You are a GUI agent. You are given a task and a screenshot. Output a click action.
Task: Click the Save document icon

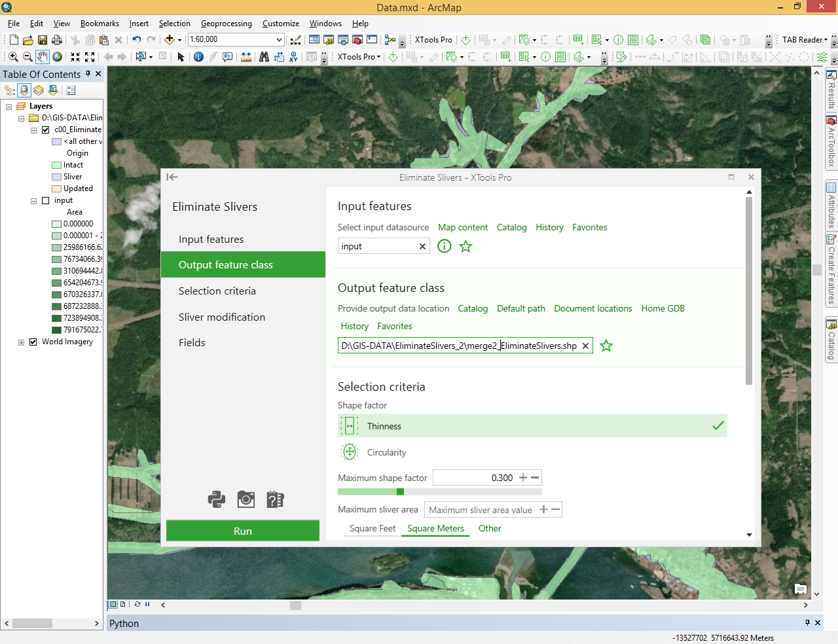43,40
